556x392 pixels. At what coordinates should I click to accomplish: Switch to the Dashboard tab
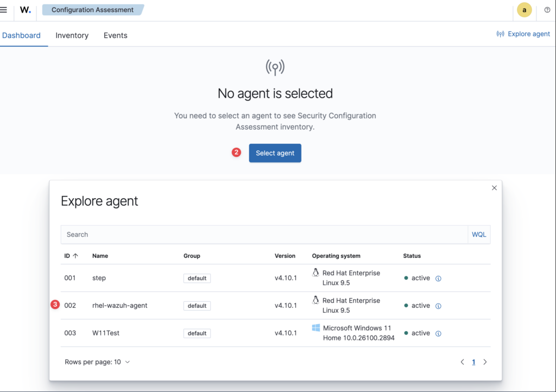pos(21,35)
